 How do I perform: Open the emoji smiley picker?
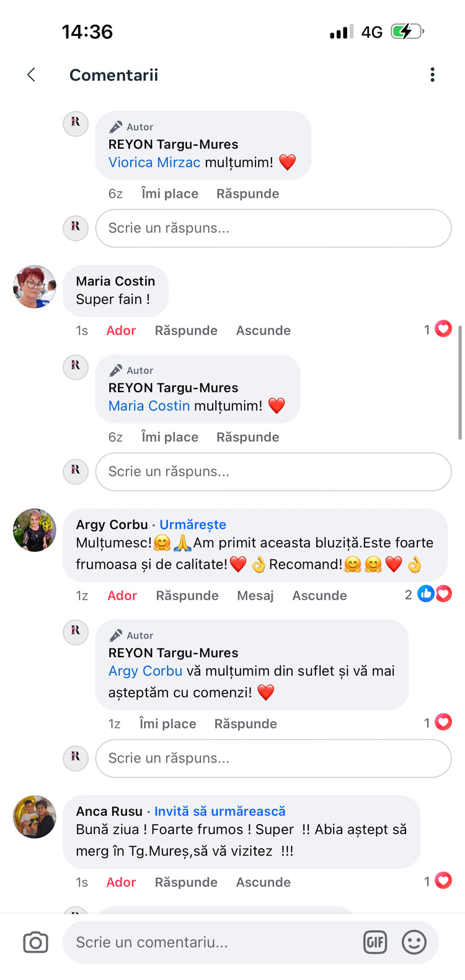[414, 942]
